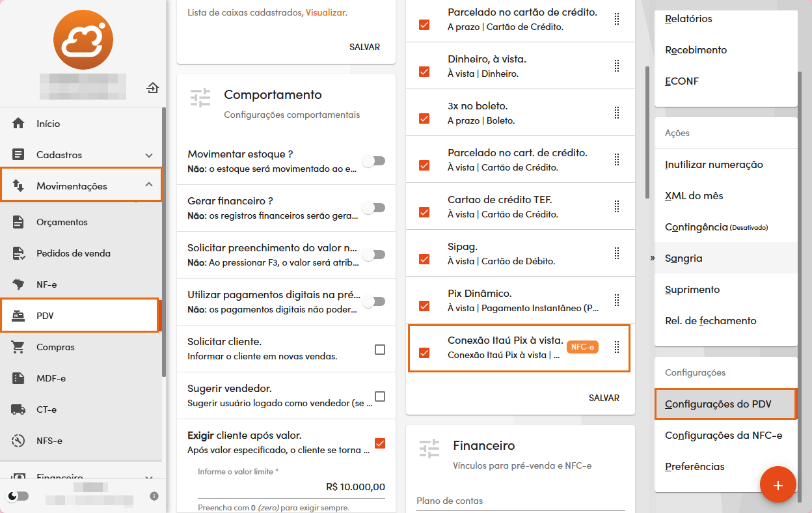Click the Início home icon
This screenshot has width=812, height=513.
(18, 124)
